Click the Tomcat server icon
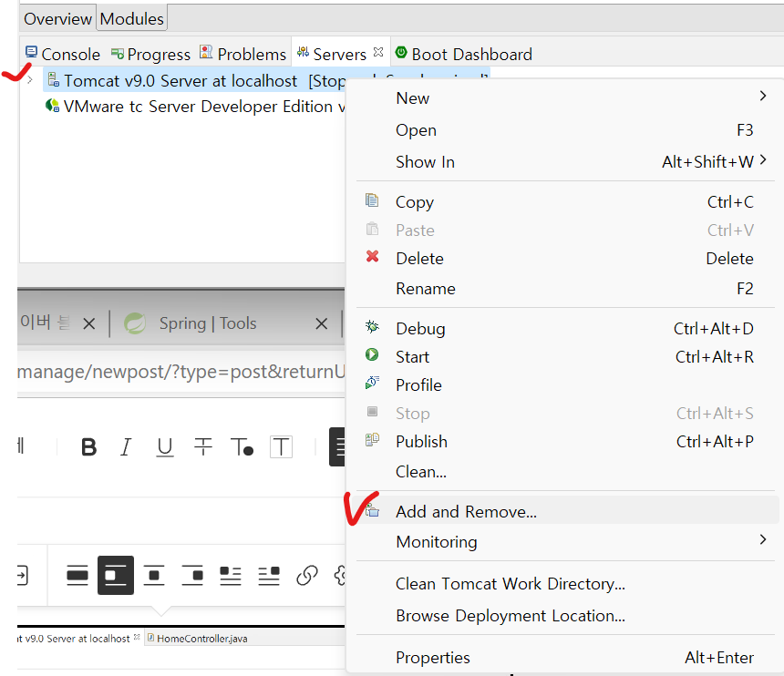The height and width of the screenshot is (676, 784). 54,79
